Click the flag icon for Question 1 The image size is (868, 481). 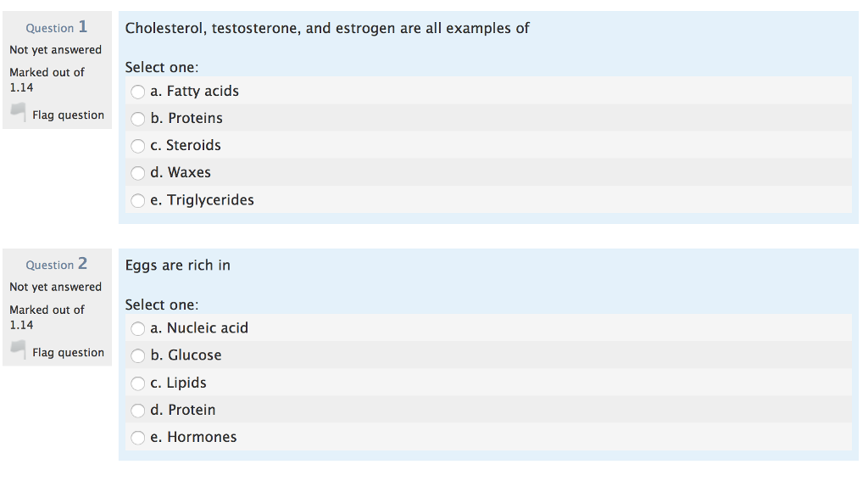tap(19, 112)
